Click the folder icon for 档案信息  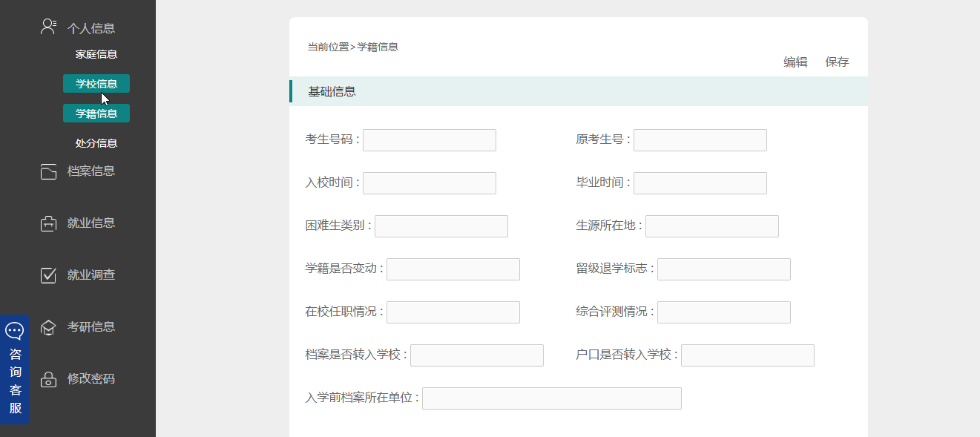[x=48, y=171]
